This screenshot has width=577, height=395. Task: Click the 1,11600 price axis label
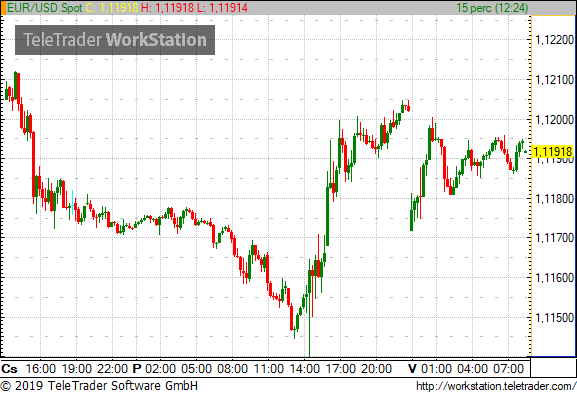tap(555, 278)
